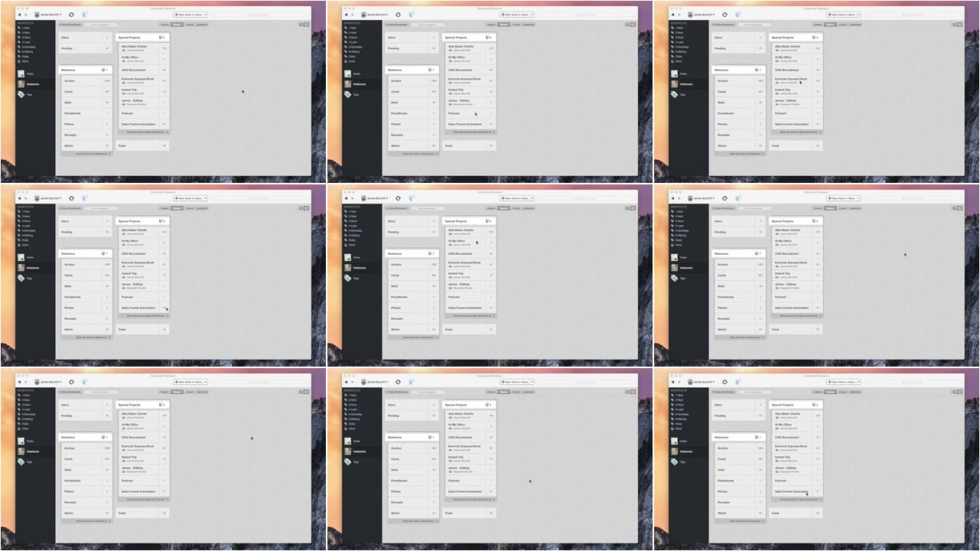Open the Sales Funnel Automation notebook, bottom-right frame
This screenshot has height=551, width=980.
(x=796, y=491)
